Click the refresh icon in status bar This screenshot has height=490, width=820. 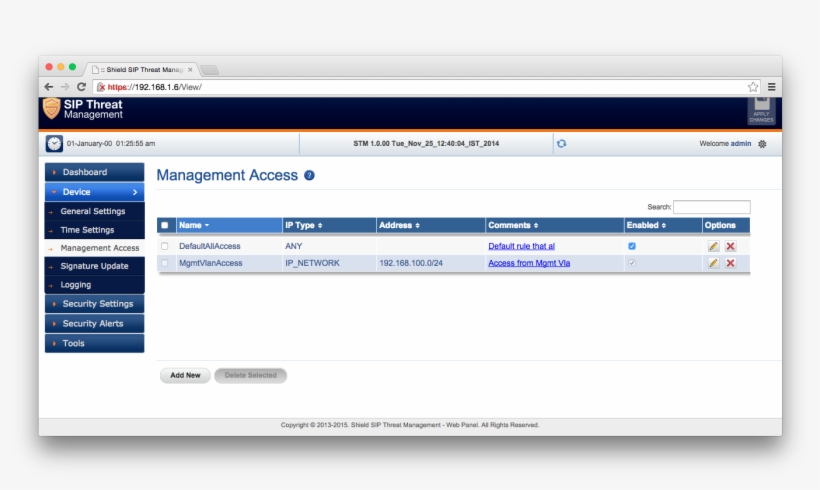pos(561,143)
